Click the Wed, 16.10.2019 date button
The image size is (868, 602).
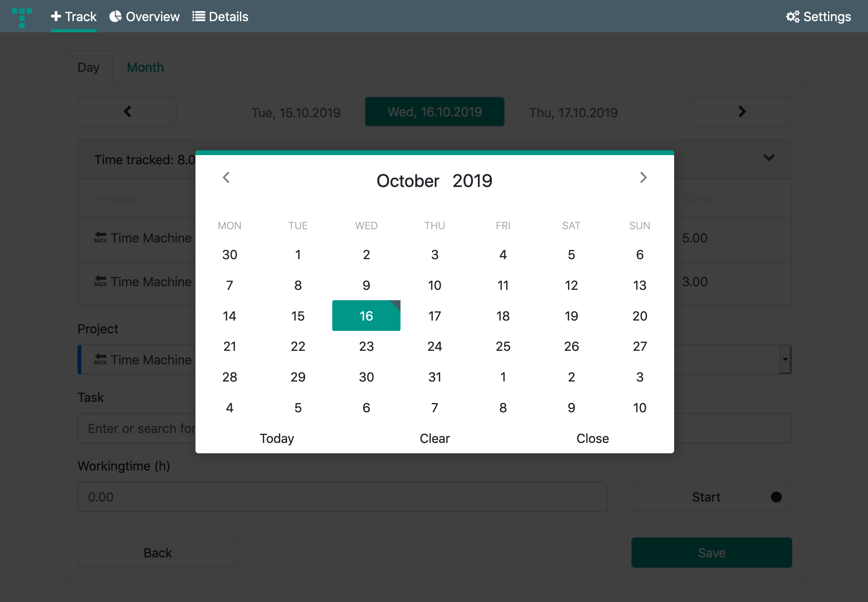point(435,112)
